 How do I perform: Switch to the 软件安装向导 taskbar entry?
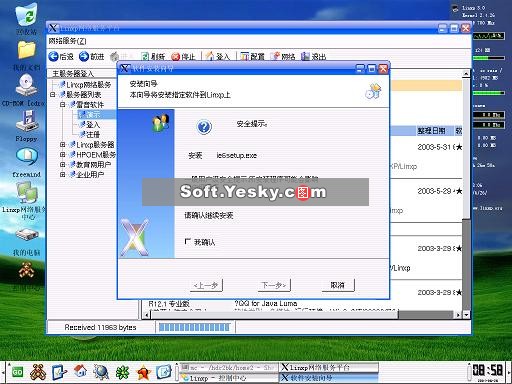[329, 378]
